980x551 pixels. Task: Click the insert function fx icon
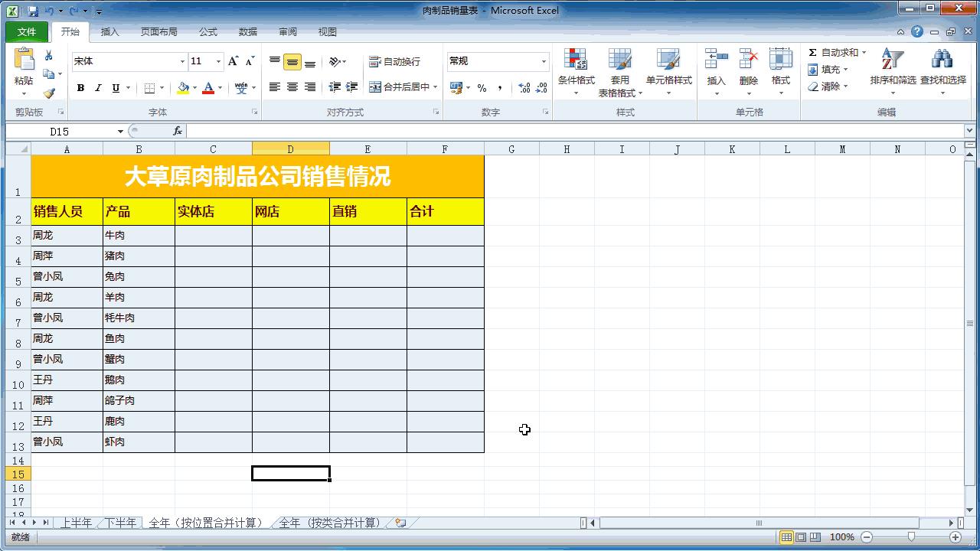pyautogui.click(x=178, y=132)
